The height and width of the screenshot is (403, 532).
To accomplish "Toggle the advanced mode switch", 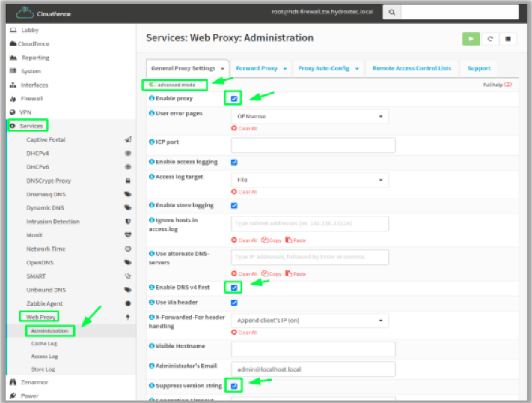I will coord(153,85).
